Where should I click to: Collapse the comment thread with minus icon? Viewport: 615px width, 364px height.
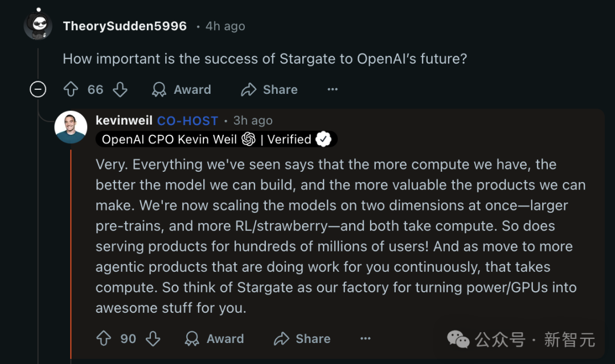click(38, 89)
